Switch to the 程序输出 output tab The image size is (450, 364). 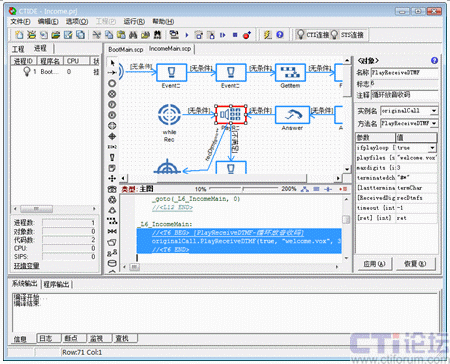(x=56, y=284)
